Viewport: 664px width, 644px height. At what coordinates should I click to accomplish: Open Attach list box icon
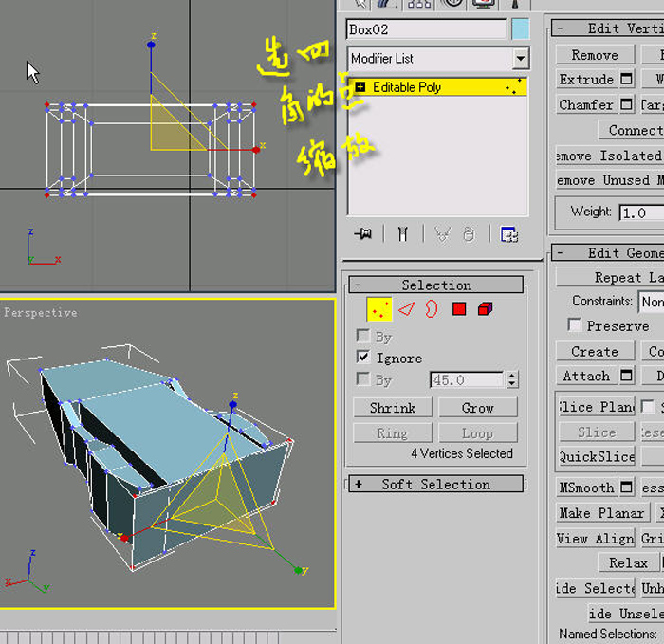626,376
